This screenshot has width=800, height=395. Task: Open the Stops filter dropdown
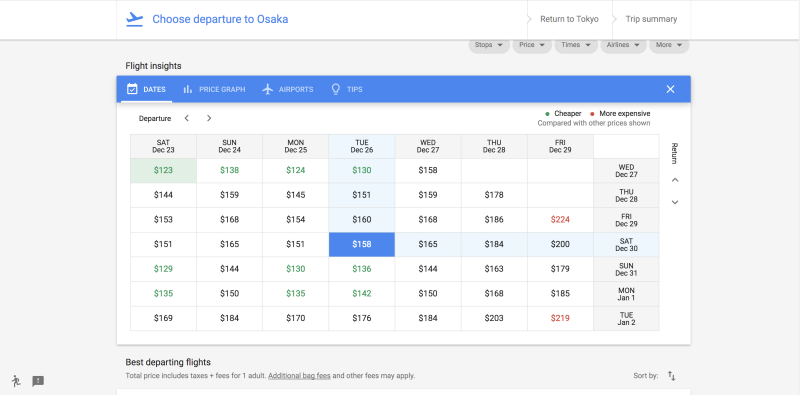(x=489, y=45)
